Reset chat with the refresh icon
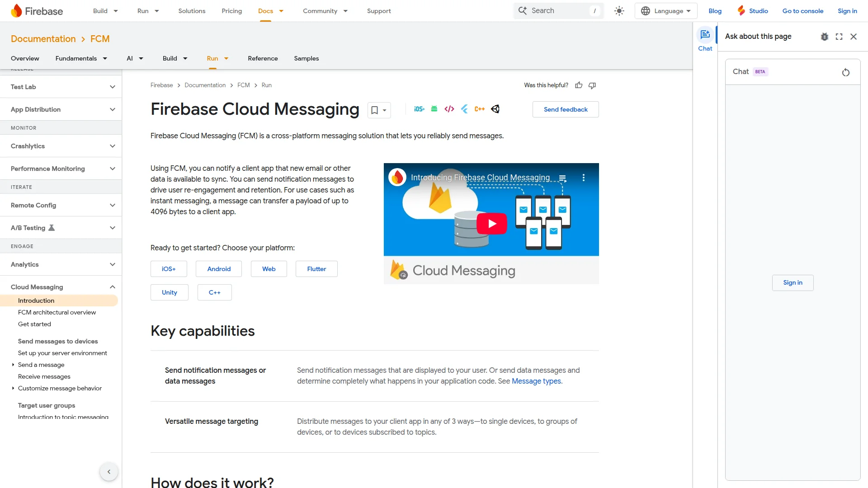Image resolution: width=868 pixels, height=488 pixels. (x=846, y=72)
